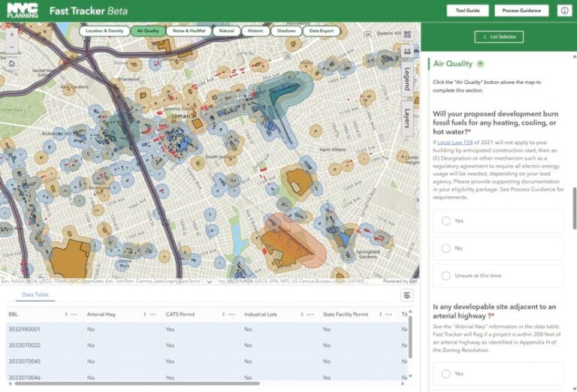Switch to the Shadows tab

[286, 31]
